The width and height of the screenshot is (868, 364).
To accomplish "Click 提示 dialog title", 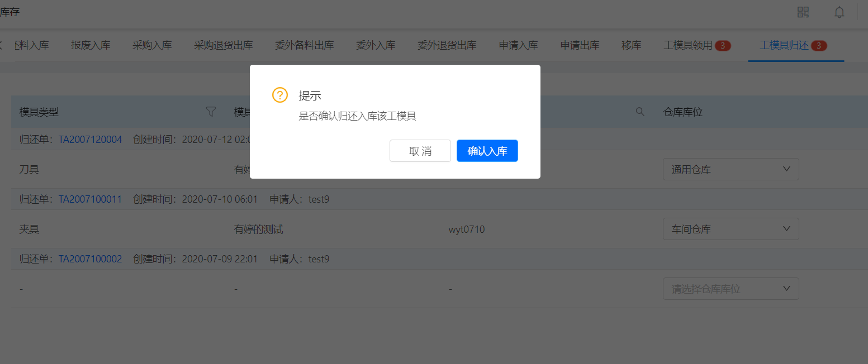I will pos(310,95).
